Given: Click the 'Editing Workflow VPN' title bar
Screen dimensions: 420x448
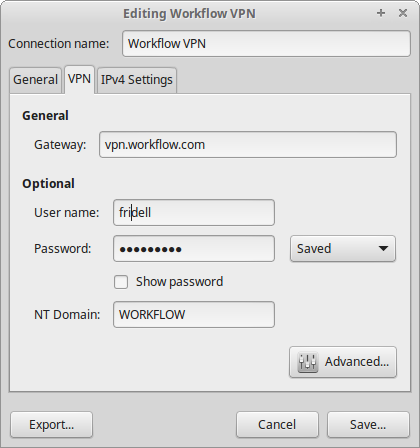Looking at the screenshot, I should click(x=189, y=14).
